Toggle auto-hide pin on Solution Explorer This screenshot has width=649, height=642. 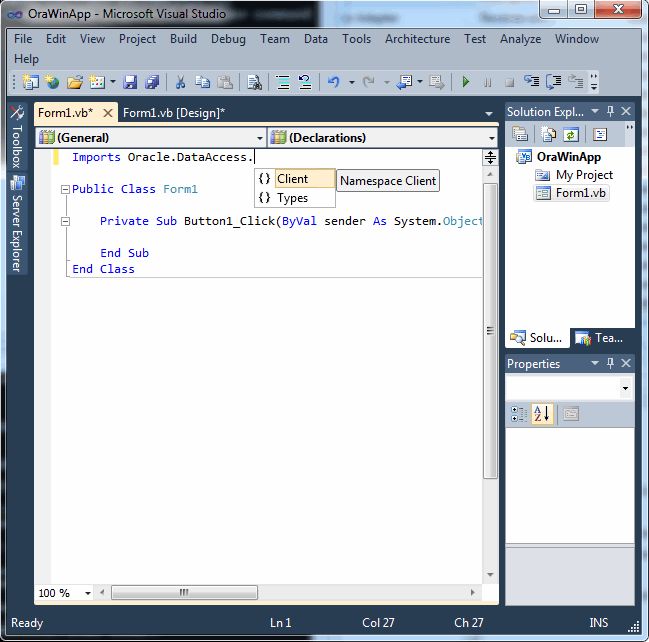click(x=610, y=112)
